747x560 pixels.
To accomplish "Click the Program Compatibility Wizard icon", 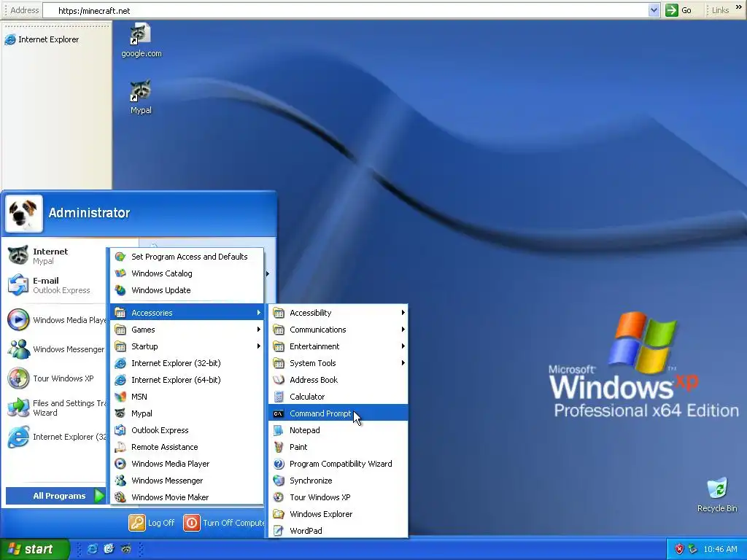I will (279, 463).
